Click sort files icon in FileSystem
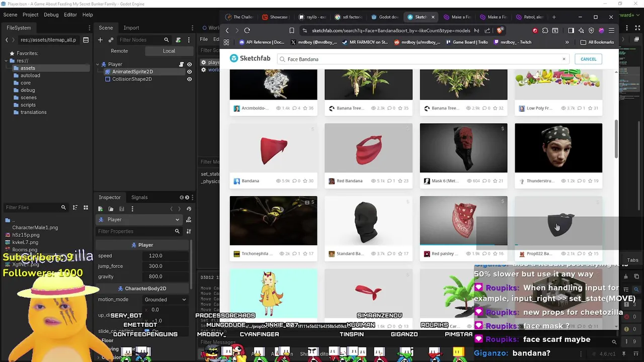Viewport: 644px width, 362px height. [75, 207]
